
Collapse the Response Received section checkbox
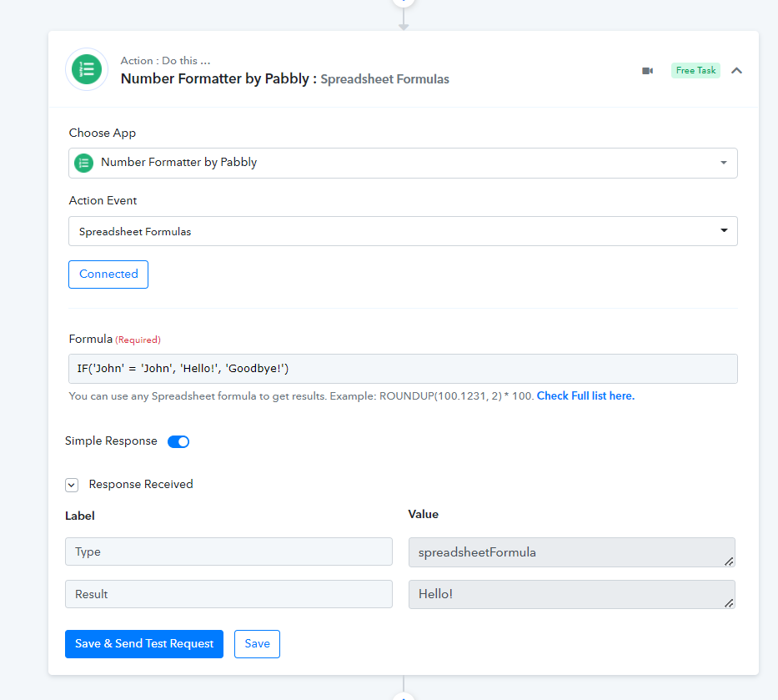pyautogui.click(x=72, y=485)
